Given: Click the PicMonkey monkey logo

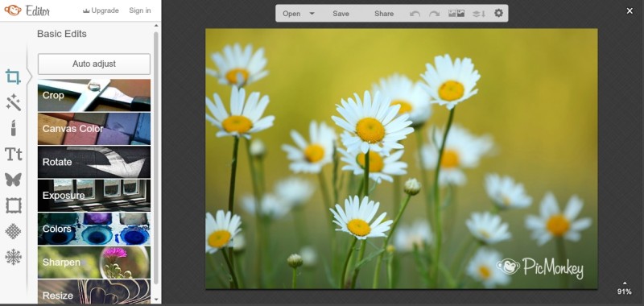Looking at the screenshot, I should 13,10.
